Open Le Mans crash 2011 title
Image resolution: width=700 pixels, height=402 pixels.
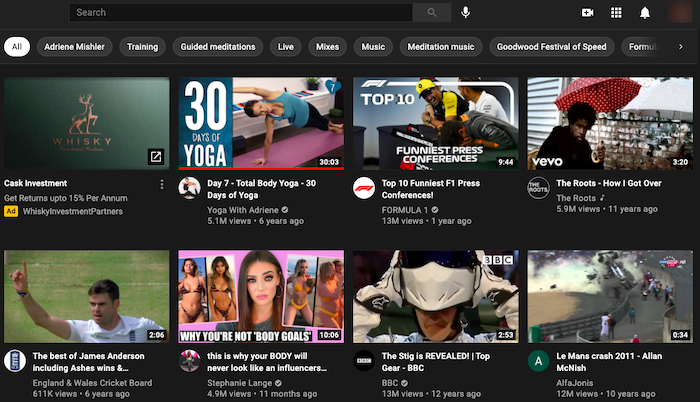(x=609, y=362)
